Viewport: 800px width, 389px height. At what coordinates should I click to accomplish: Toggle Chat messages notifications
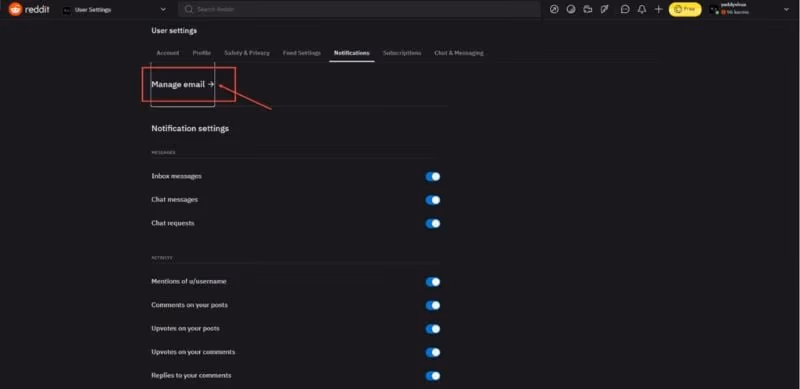(x=433, y=200)
